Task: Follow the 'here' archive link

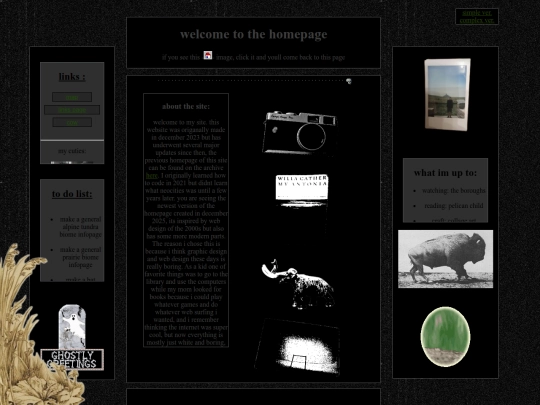Action: point(152,175)
